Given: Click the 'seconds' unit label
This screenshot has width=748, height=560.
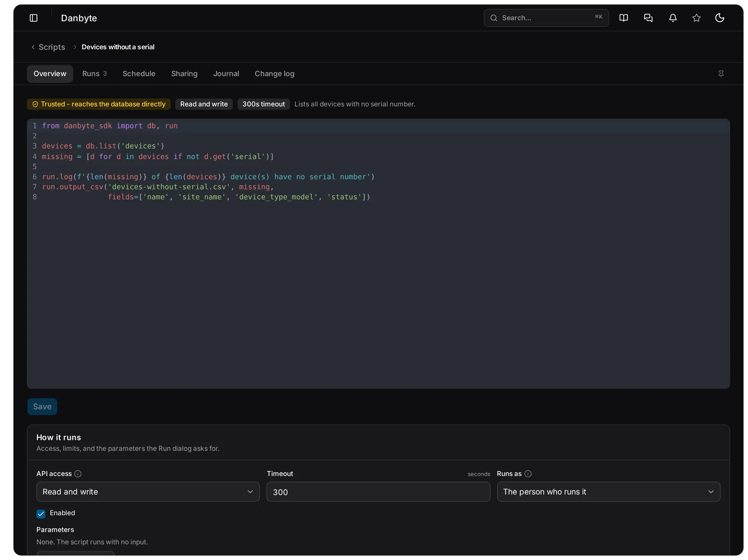Looking at the screenshot, I should tap(479, 474).
